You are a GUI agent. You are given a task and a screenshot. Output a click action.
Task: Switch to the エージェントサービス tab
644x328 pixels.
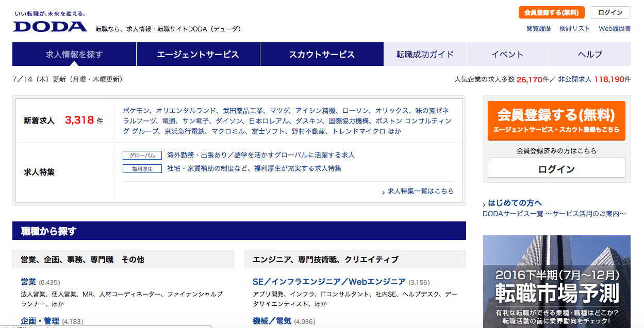coord(198,54)
